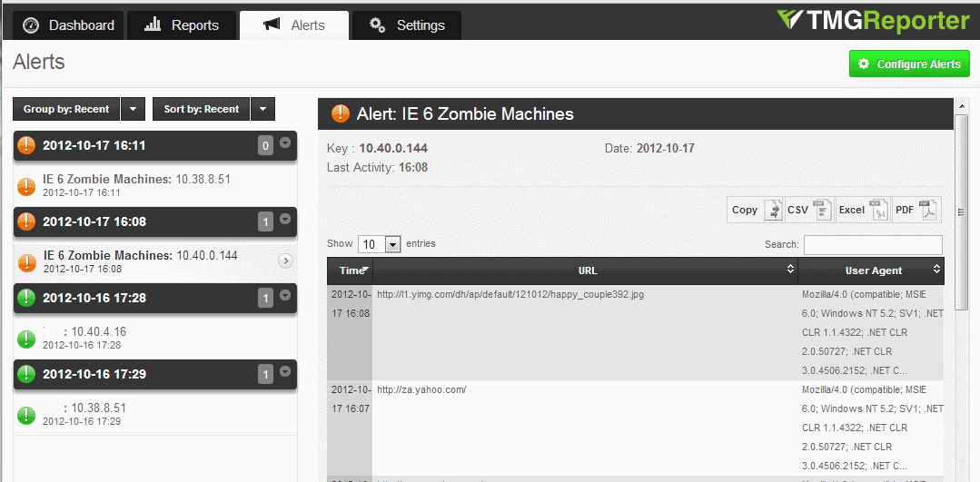The image size is (980, 482).
Task: Export the table to Excel
Action: pos(863,210)
